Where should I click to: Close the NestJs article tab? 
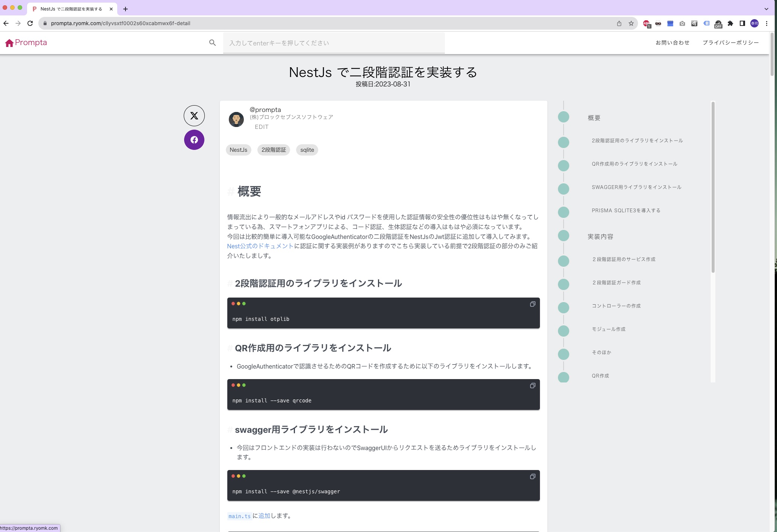pyautogui.click(x=111, y=9)
